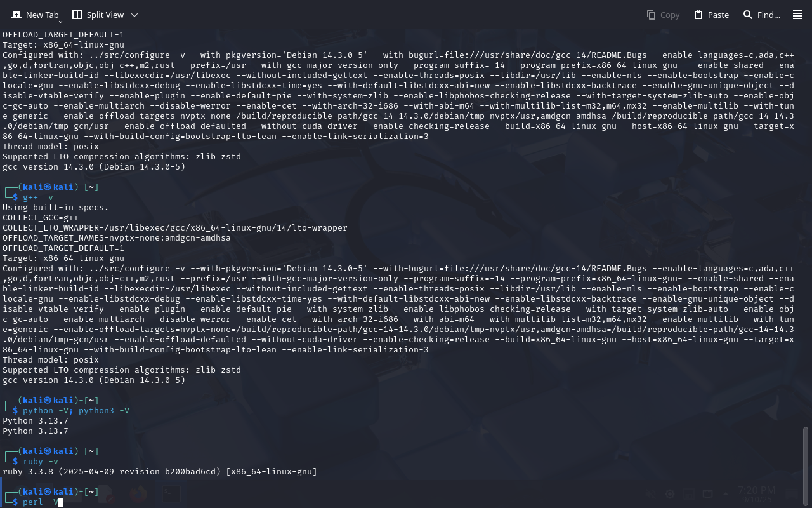The image size is (812, 508).
Task: Click the python -V; python3 -V command
Action: pyautogui.click(x=76, y=411)
